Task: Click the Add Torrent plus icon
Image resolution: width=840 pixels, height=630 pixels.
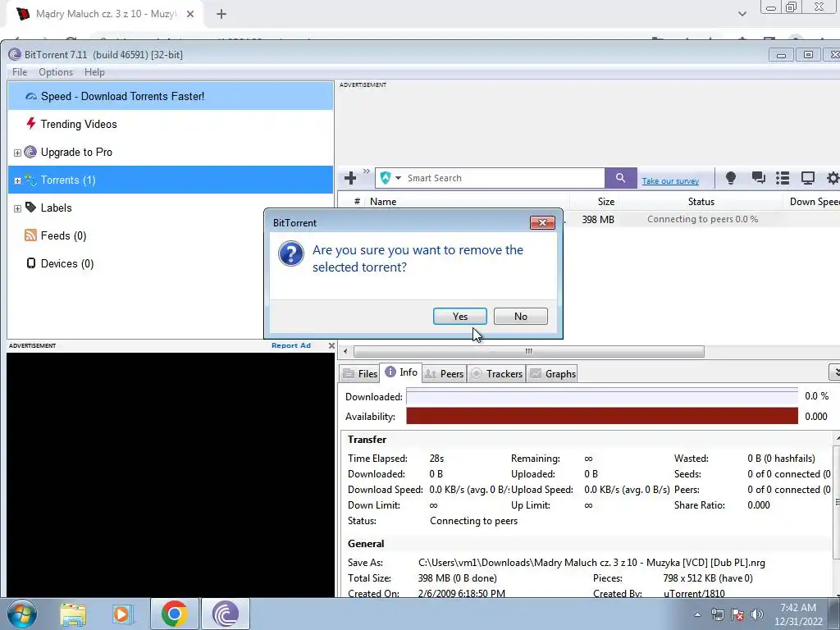Action: click(350, 178)
